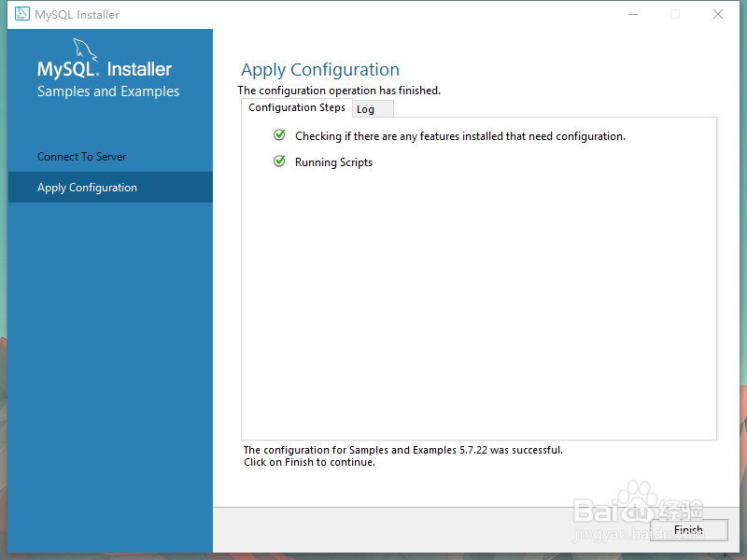Select the Configuration Steps tab
The width and height of the screenshot is (747, 560).
tap(297, 107)
